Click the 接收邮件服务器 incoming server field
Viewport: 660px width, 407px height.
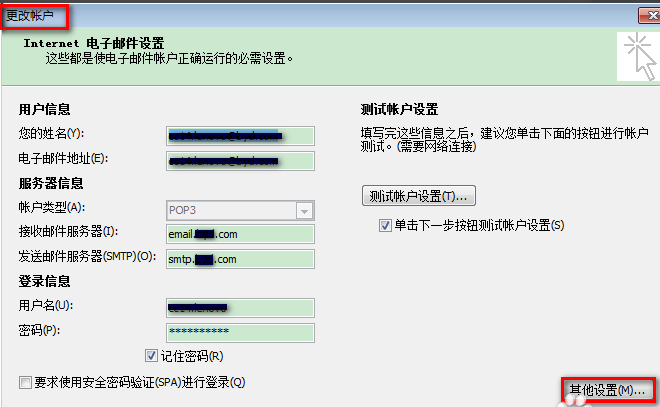pos(241,234)
